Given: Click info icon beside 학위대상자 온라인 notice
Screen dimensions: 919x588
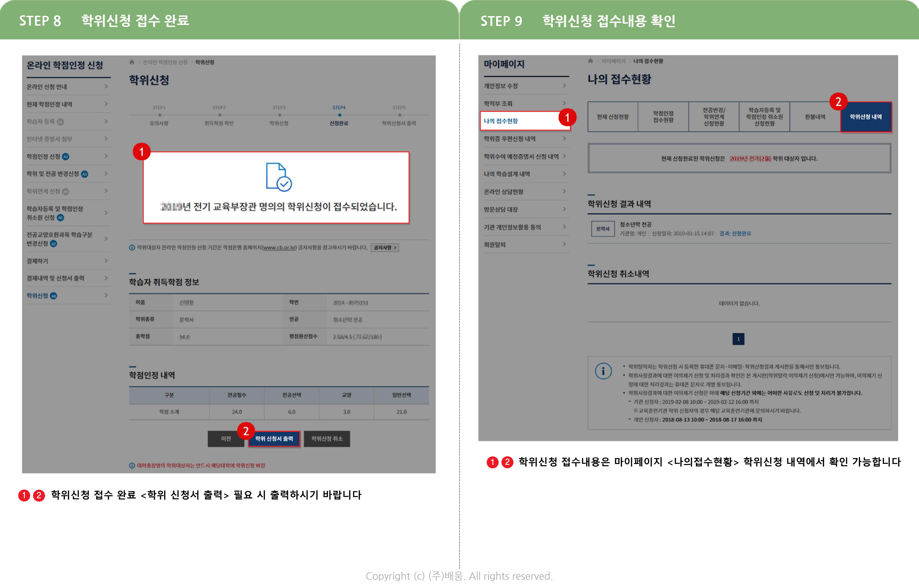Looking at the screenshot, I should pos(132,247).
